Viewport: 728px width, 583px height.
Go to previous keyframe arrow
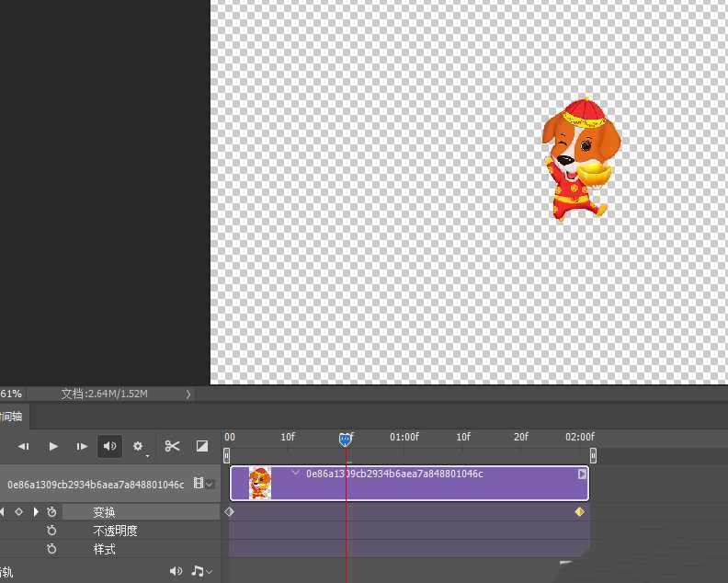(x=3, y=512)
